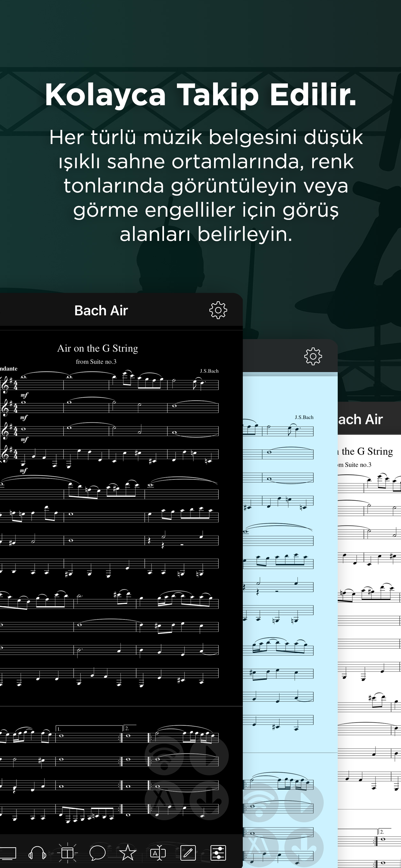The width and height of the screenshot is (401, 868).
Task: Select the highlighted layout columns icon
Action: (67, 853)
